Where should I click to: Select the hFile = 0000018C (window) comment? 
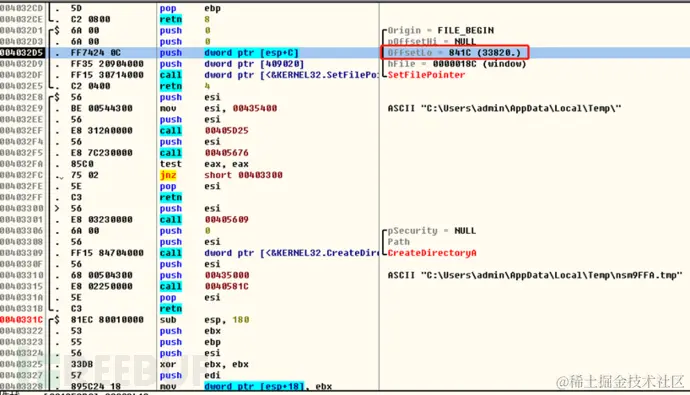point(457,64)
